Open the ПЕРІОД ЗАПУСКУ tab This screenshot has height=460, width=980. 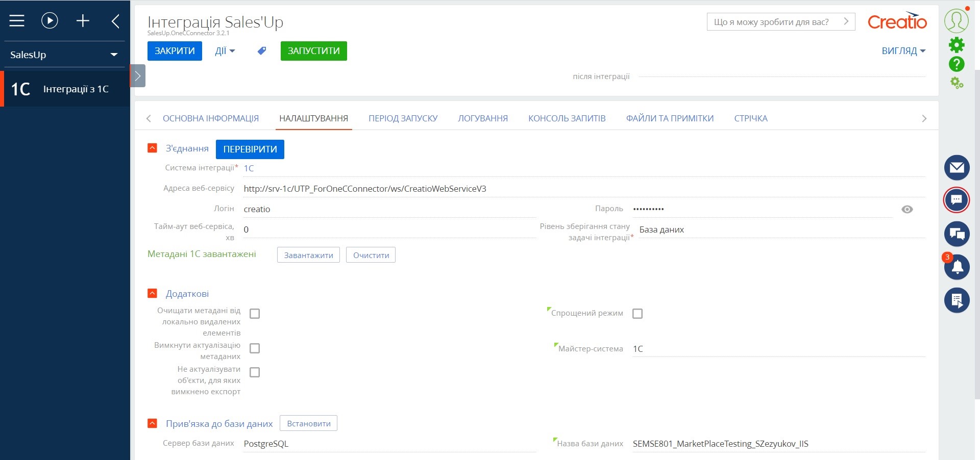(x=403, y=118)
